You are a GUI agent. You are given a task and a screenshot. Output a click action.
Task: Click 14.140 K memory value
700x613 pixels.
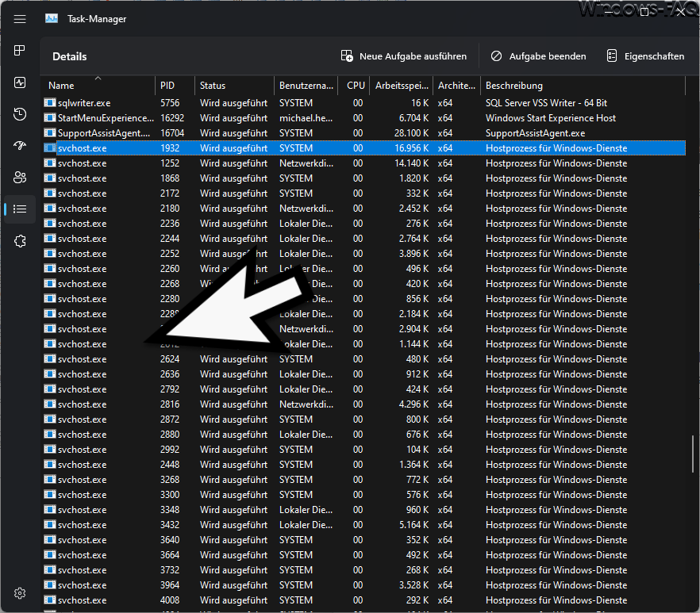click(411, 163)
